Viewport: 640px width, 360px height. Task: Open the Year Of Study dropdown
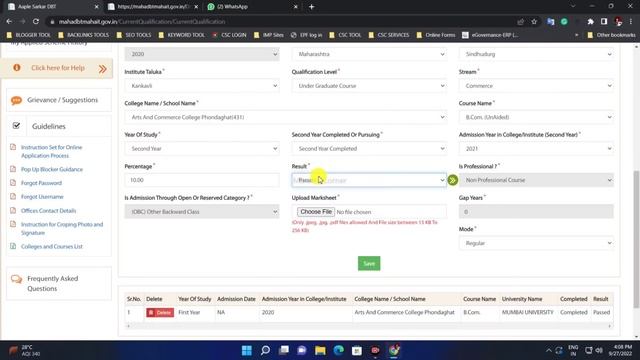point(202,149)
